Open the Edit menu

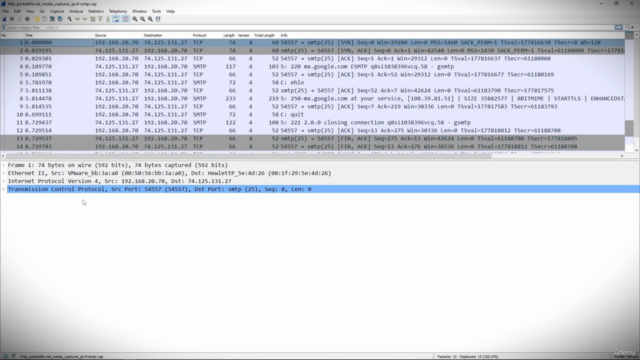pos(17,11)
